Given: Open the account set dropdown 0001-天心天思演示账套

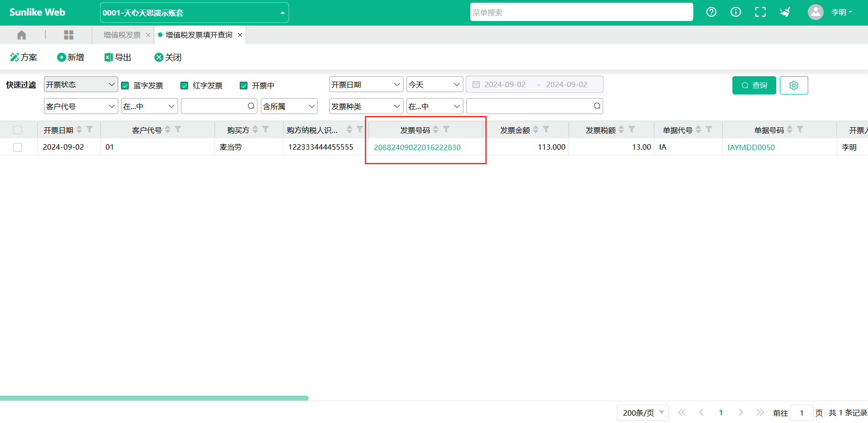Looking at the screenshot, I should pyautogui.click(x=194, y=13).
